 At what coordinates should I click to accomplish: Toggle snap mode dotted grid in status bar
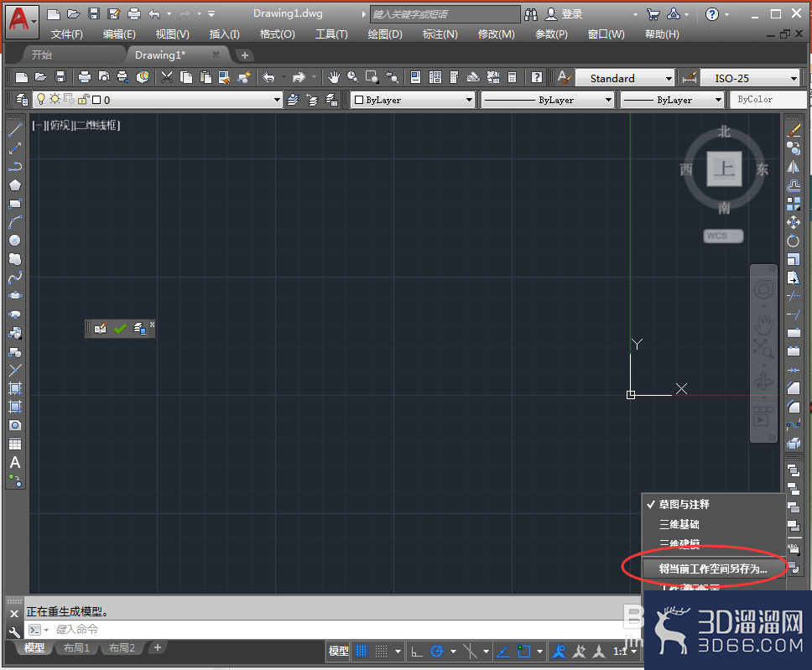click(381, 652)
